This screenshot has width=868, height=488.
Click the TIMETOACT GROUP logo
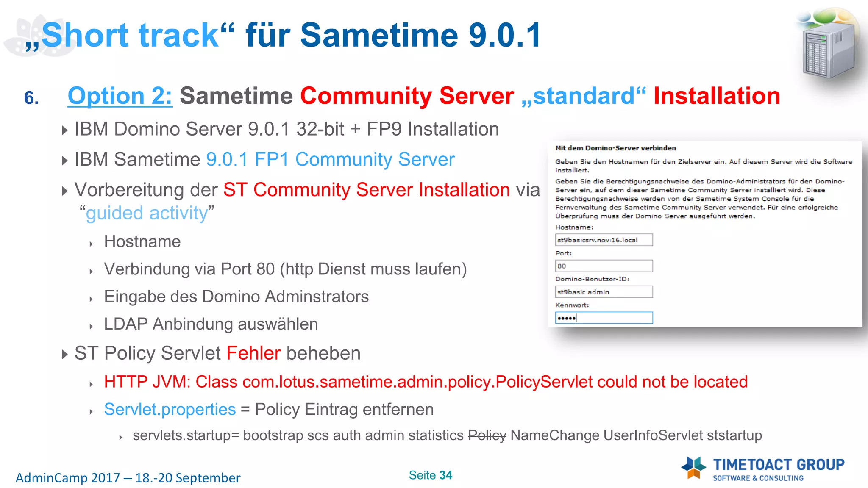click(763, 469)
